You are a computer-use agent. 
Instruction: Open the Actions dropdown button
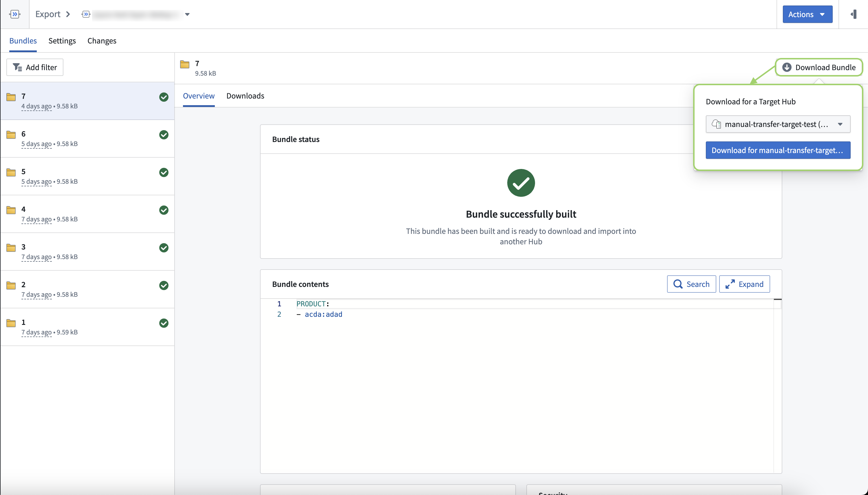tap(807, 14)
